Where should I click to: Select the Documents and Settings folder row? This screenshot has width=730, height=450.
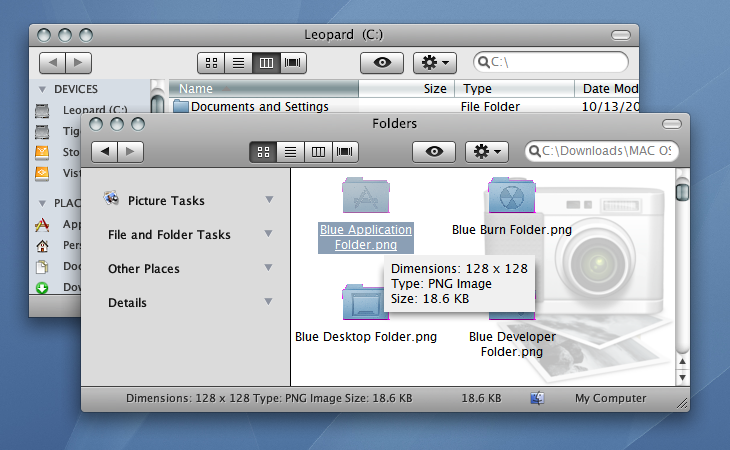click(x=404, y=107)
